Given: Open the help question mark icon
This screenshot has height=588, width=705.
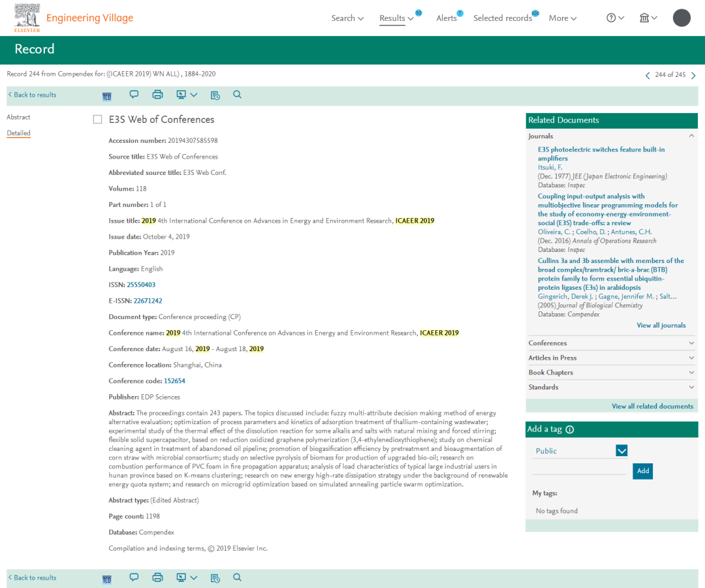Looking at the screenshot, I should (x=611, y=18).
